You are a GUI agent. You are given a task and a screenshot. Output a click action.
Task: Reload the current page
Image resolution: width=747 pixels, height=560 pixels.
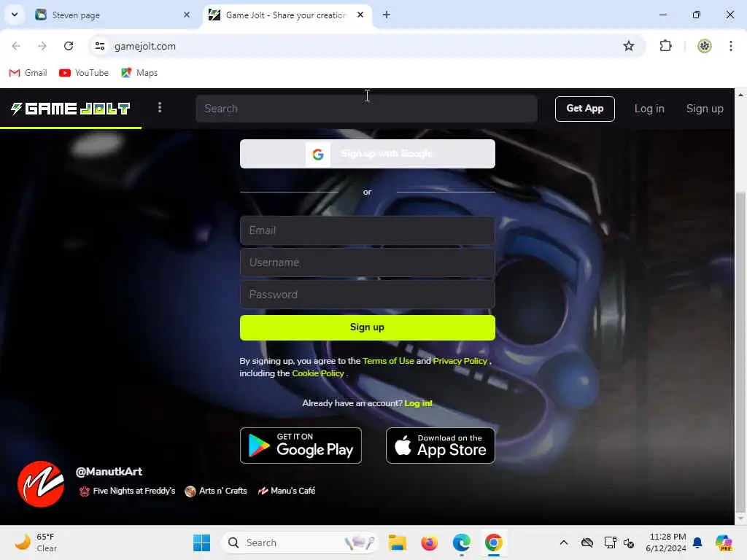click(69, 46)
